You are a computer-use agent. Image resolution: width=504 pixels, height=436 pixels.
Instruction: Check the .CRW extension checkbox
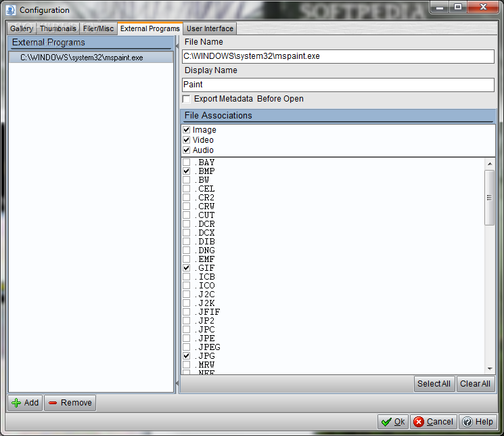(x=187, y=206)
